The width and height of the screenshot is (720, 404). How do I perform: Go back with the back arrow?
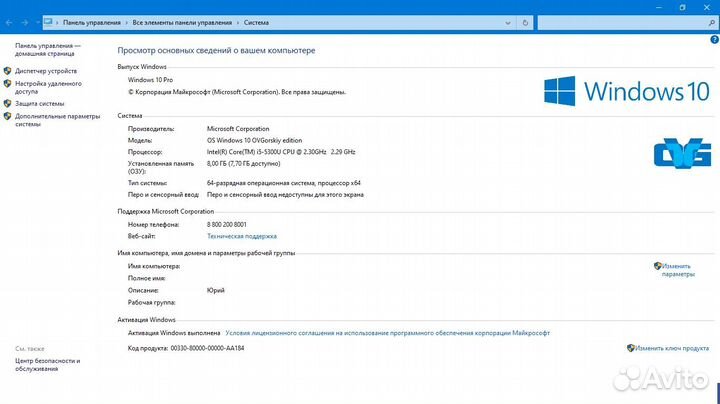pyautogui.click(x=9, y=22)
